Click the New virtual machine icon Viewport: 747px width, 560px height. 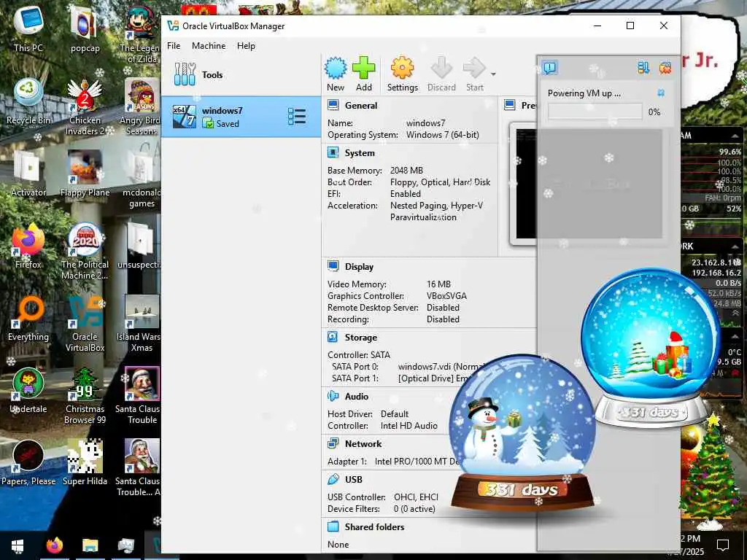coord(336,68)
